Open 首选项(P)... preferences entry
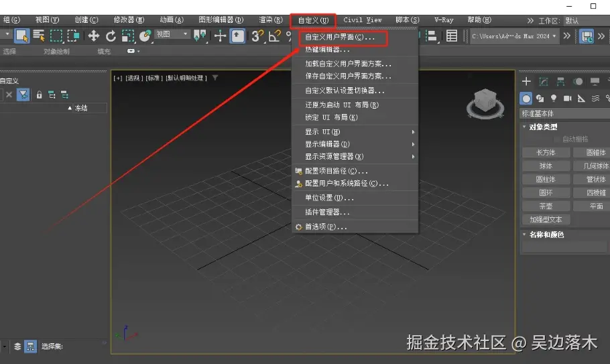The height and width of the screenshot is (364, 610). [355, 227]
